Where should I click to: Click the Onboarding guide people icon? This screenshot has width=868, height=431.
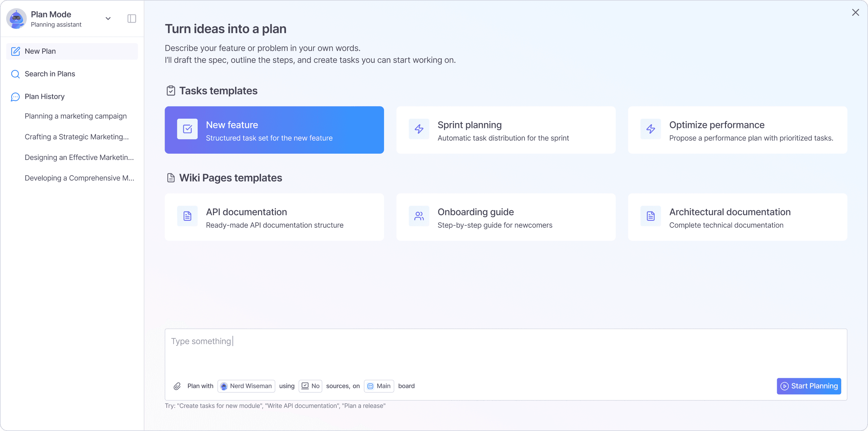pos(419,216)
